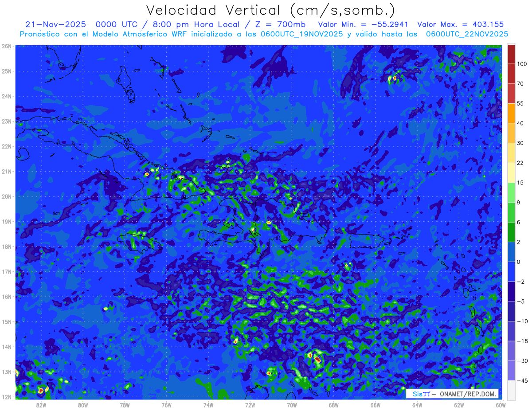Pick the white swatch below -45
Screen dimensions: 532x411
(511, 390)
